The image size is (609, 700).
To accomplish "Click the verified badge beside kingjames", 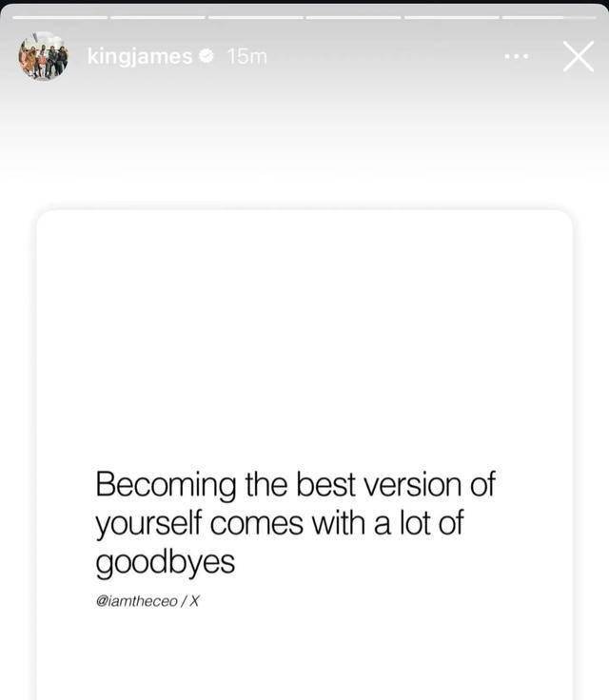I will pyautogui.click(x=206, y=56).
